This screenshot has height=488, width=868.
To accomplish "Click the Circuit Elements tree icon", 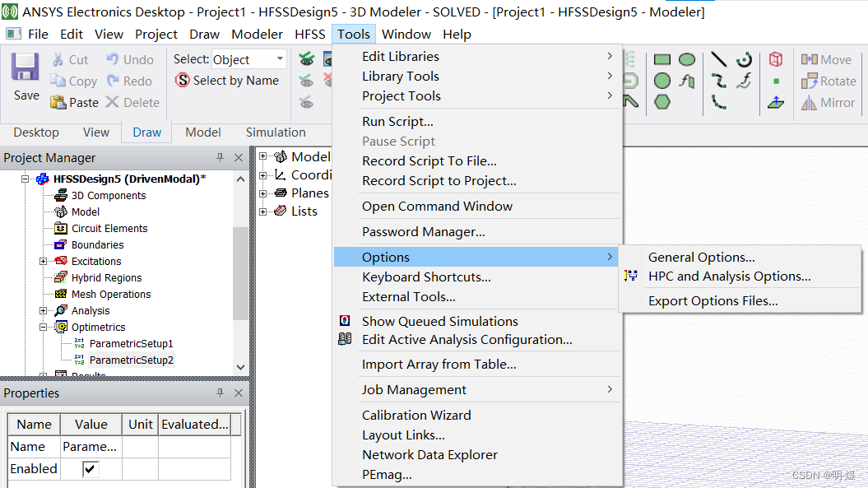I will (x=61, y=228).
